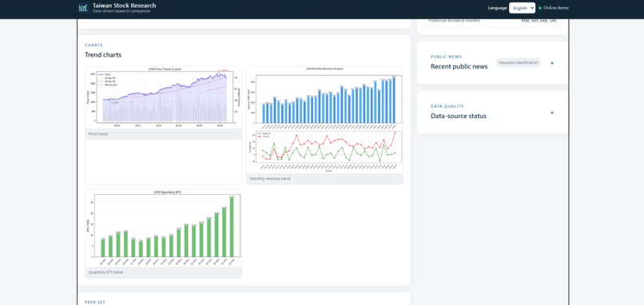Click the Trend charts heading

coord(103,55)
